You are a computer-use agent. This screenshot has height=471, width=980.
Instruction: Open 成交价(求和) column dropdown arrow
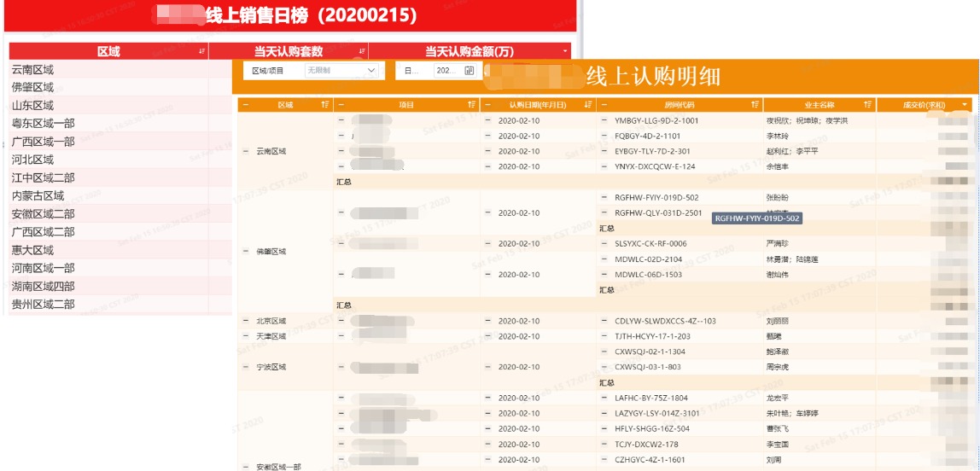pos(965,105)
